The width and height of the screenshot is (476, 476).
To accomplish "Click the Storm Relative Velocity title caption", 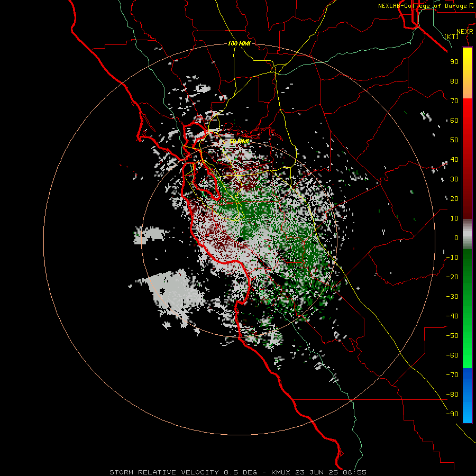I will coord(237,472).
